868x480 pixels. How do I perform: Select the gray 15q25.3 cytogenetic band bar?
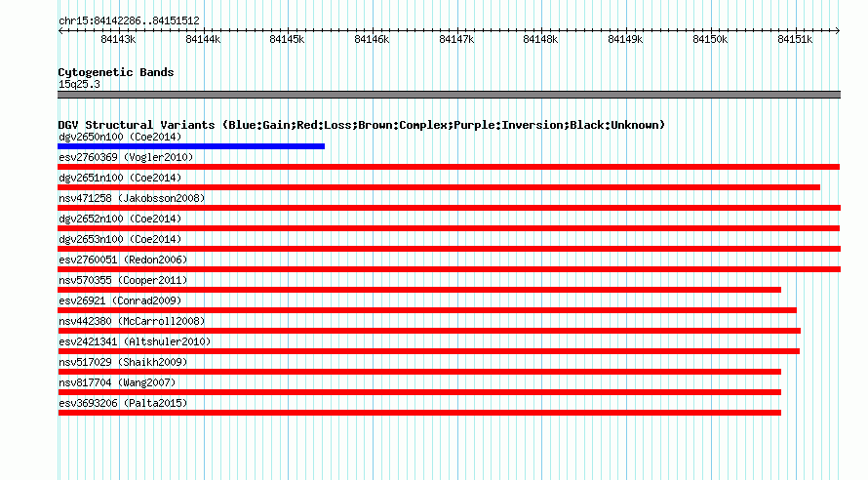[x=449, y=95]
